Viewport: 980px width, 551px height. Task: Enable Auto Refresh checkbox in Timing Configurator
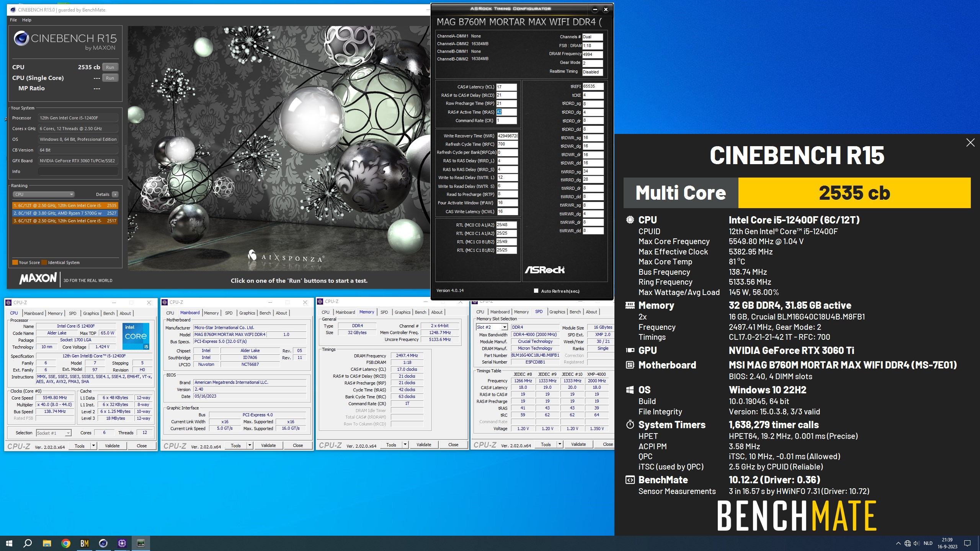pyautogui.click(x=536, y=291)
